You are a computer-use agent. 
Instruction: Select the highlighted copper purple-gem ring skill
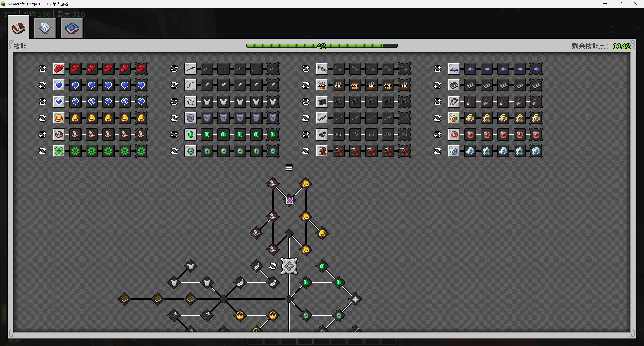pyautogui.click(x=454, y=135)
